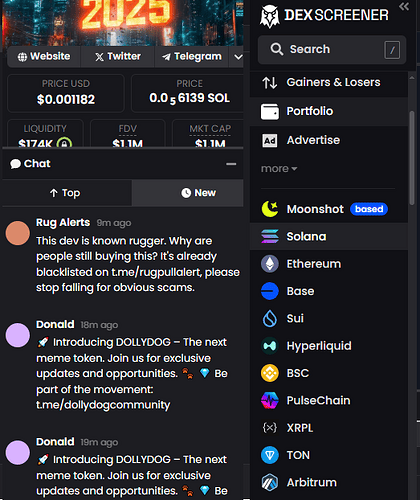This screenshot has width=420, height=500.
Task: Click the Search input field
Action: click(332, 50)
